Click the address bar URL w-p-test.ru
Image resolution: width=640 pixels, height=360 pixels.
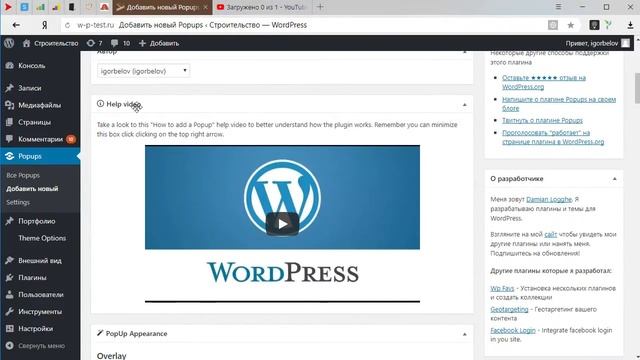(x=96, y=25)
